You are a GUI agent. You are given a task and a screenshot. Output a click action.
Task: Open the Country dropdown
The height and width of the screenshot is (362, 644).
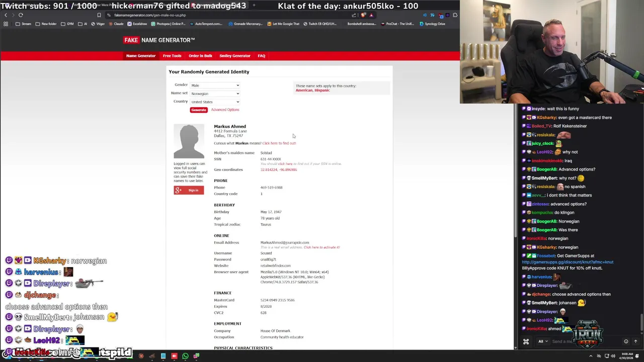click(x=215, y=102)
